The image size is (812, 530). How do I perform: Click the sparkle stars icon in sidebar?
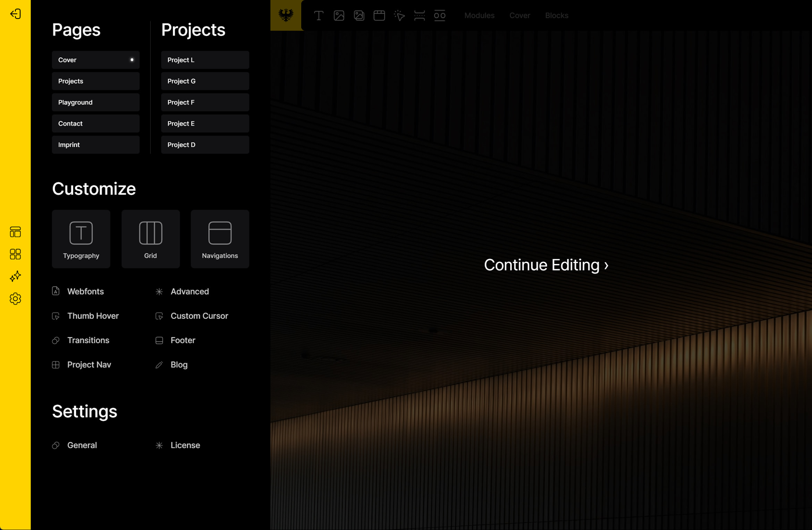tap(15, 276)
